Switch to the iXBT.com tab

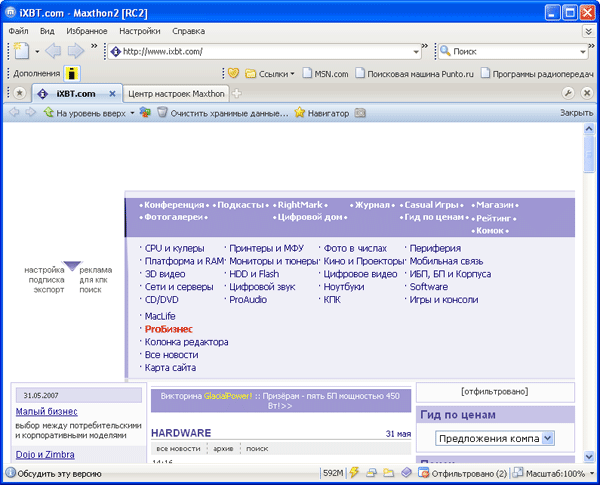(x=76, y=93)
